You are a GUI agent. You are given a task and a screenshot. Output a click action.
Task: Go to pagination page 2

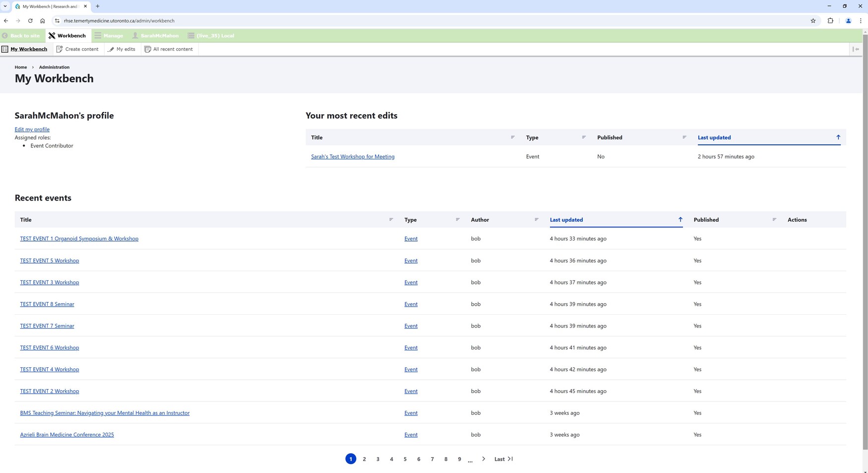tap(364, 459)
